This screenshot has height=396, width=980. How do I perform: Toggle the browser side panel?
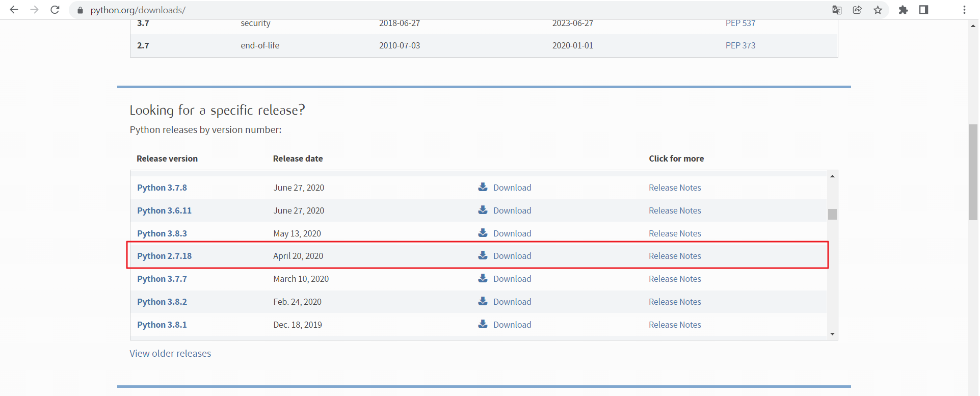(923, 10)
